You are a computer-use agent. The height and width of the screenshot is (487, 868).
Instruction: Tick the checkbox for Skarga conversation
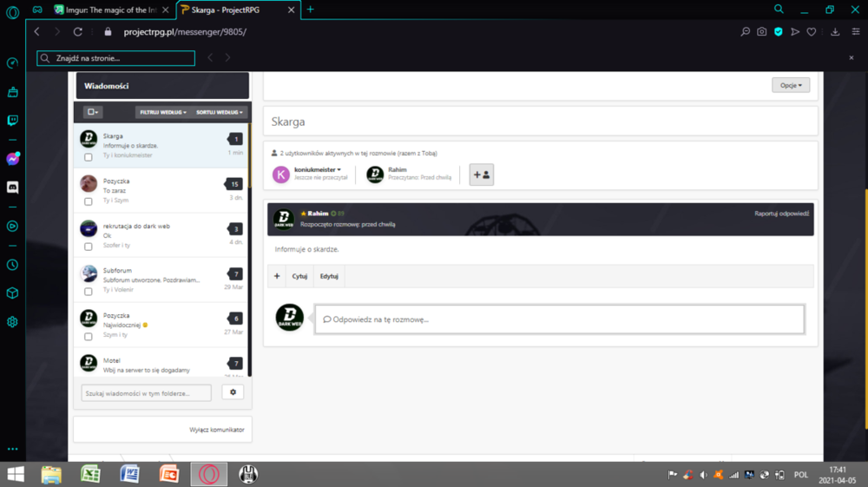tap(88, 157)
